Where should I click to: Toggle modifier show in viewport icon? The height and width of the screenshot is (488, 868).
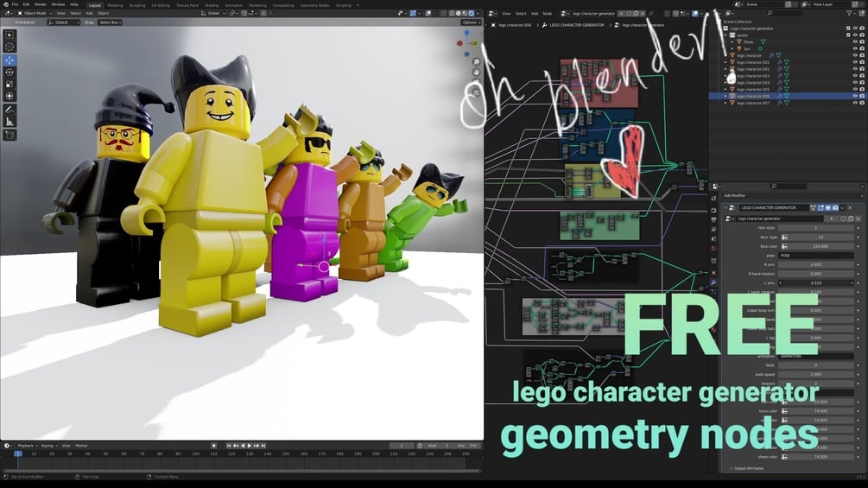828,208
